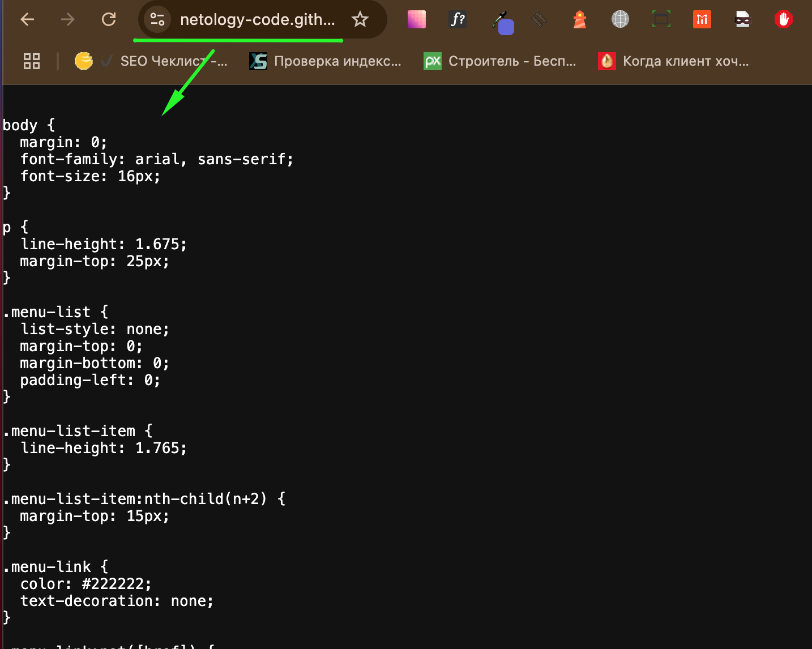Open the orange M extension
Viewport: 812px width, 649px height.
click(702, 20)
